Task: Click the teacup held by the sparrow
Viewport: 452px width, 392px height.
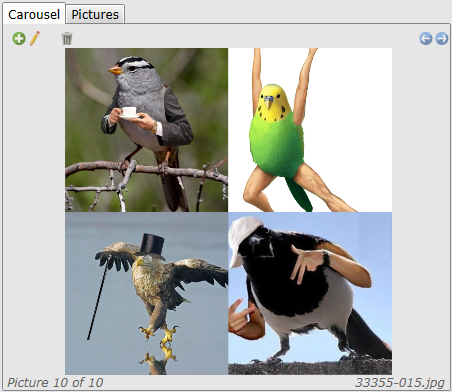Action: 129,112
